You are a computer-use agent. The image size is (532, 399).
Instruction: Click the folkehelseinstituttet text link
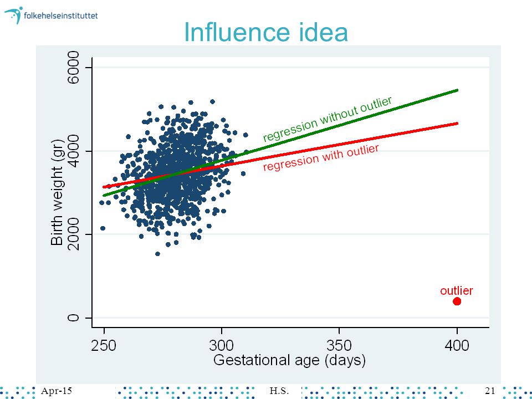(61, 16)
